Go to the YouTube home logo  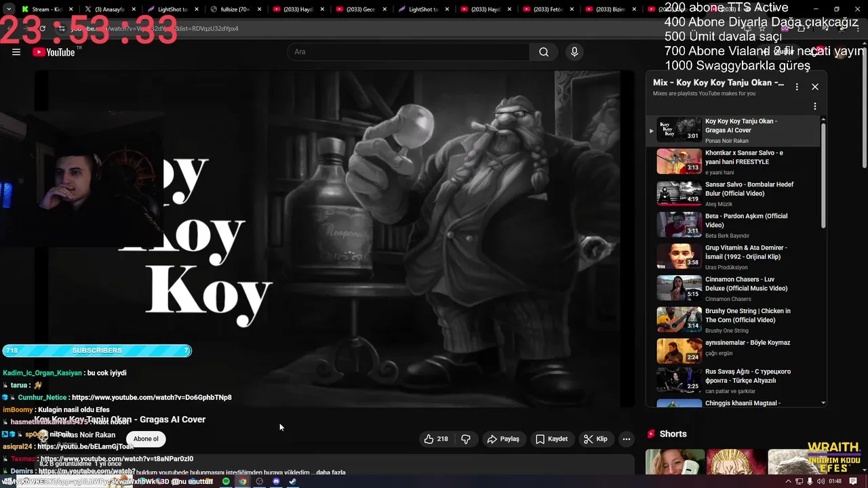[54, 52]
